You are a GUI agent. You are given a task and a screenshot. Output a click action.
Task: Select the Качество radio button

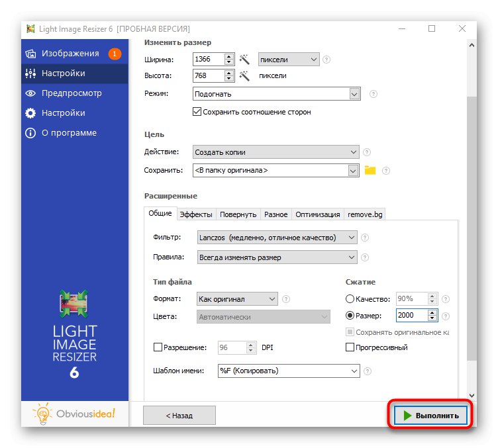click(350, 299)
